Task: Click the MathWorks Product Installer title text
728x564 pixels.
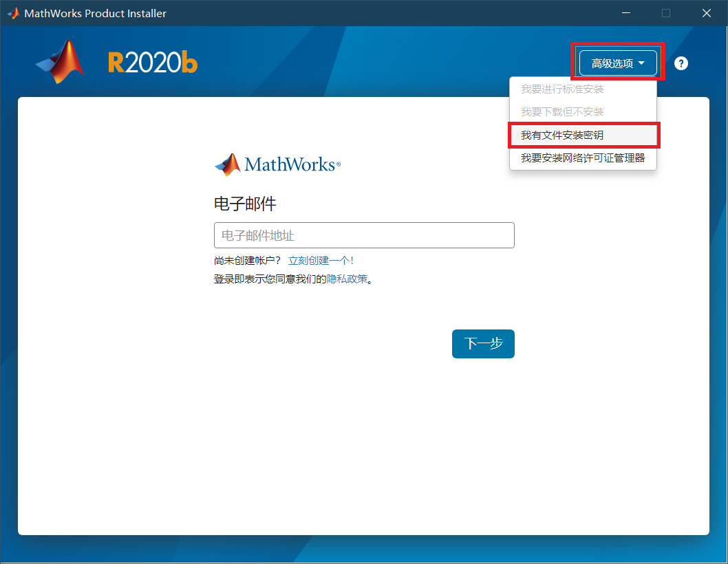Action: tap(95, 14)
